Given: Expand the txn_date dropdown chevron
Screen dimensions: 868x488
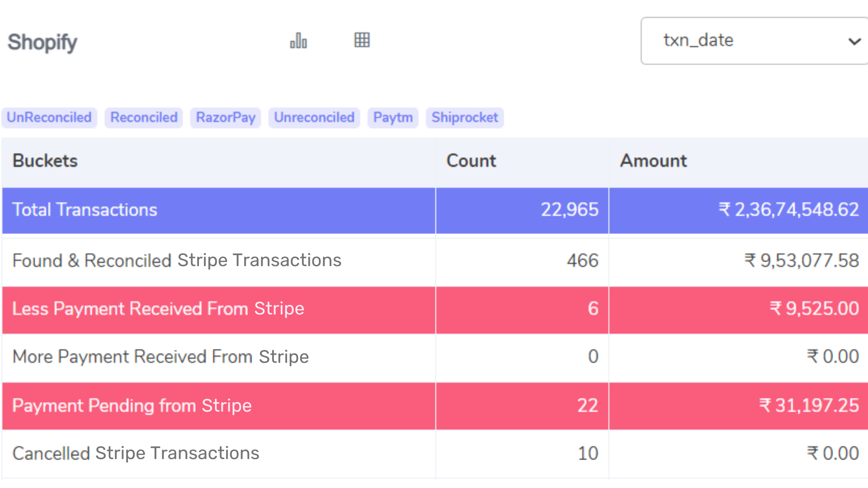Looking at the screenshot, I should pyautogui.click(x=854, y=41).
